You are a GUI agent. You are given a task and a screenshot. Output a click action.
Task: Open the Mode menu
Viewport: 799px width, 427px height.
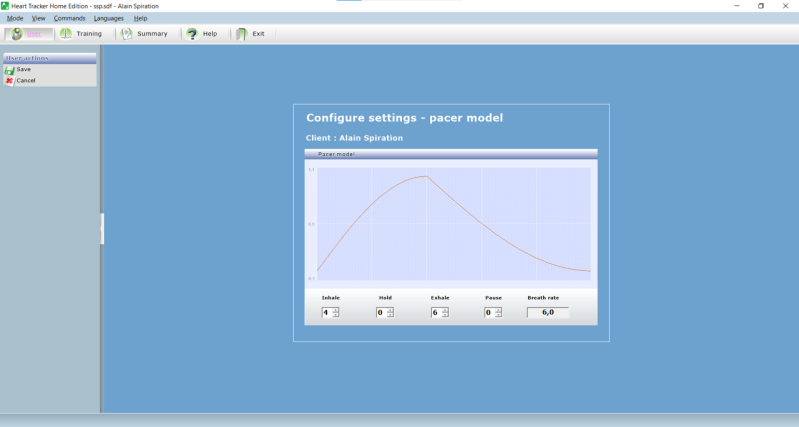(15, 18)
